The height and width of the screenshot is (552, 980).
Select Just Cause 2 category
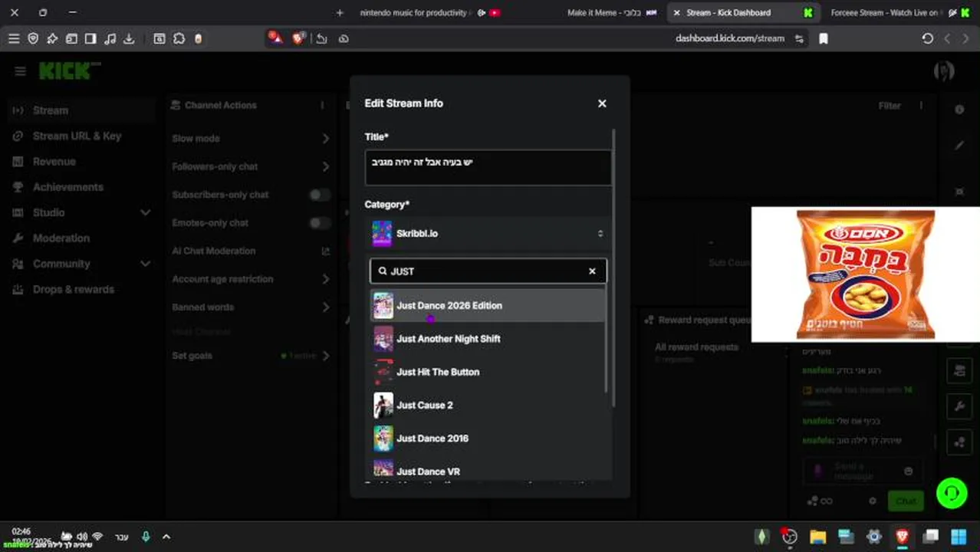coord(488,405)
